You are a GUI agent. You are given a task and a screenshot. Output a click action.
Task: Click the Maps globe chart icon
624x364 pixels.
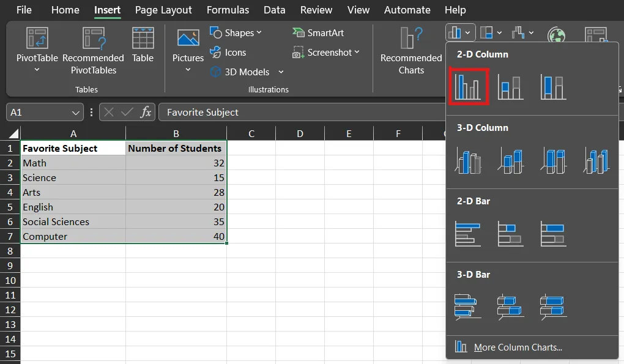click(556, 35)
